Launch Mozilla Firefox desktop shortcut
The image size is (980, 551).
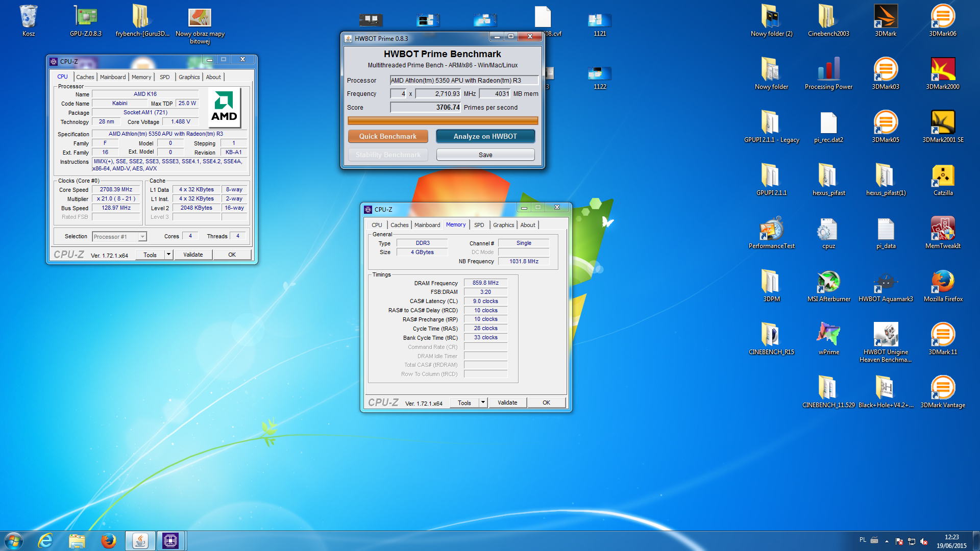click(943, 286)
